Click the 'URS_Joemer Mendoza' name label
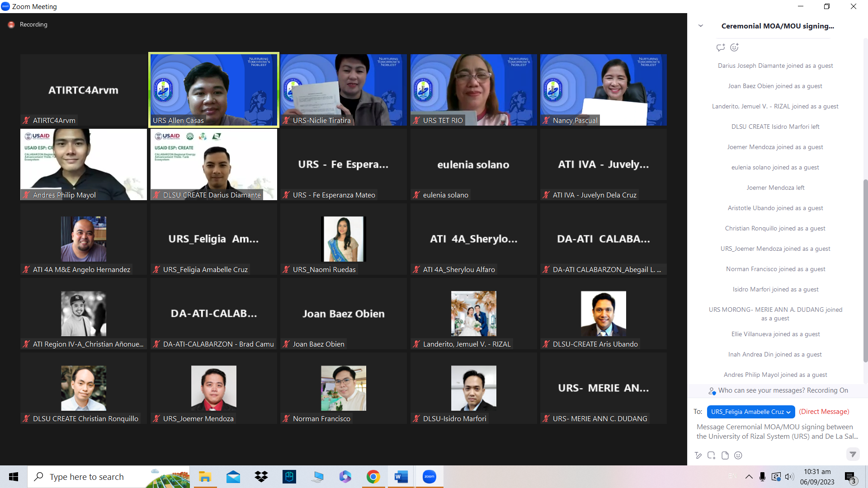 pyautogui.click(x=198, y=419)
